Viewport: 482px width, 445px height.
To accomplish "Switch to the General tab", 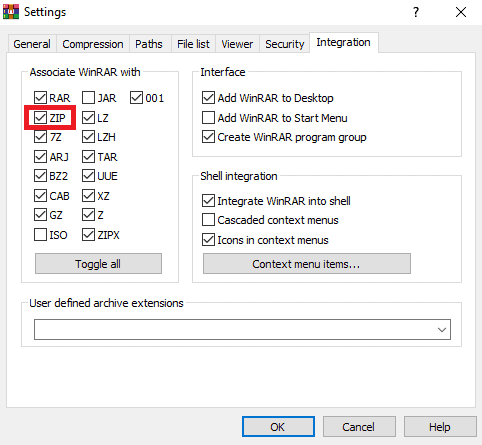I will click(x=32, y=44).
